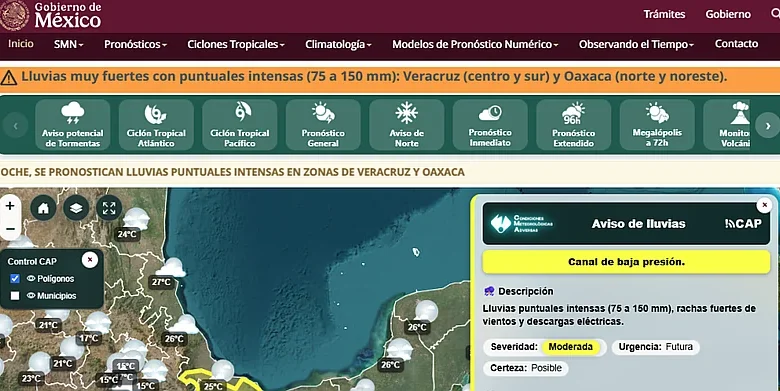The width and height of the screenshot is (780, 391).
Task: Open the Gobierno link
Action: point(728,14)
